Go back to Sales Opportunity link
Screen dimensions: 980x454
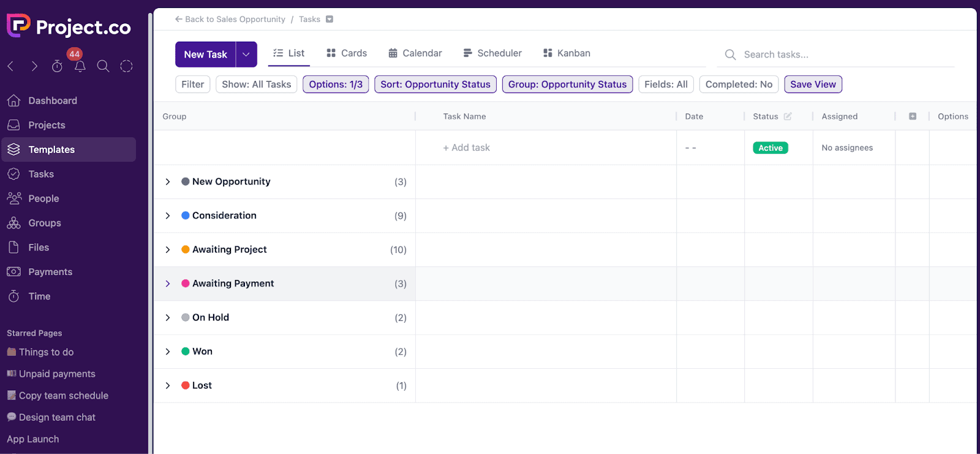pyautogui.click(x=230, y=19)
